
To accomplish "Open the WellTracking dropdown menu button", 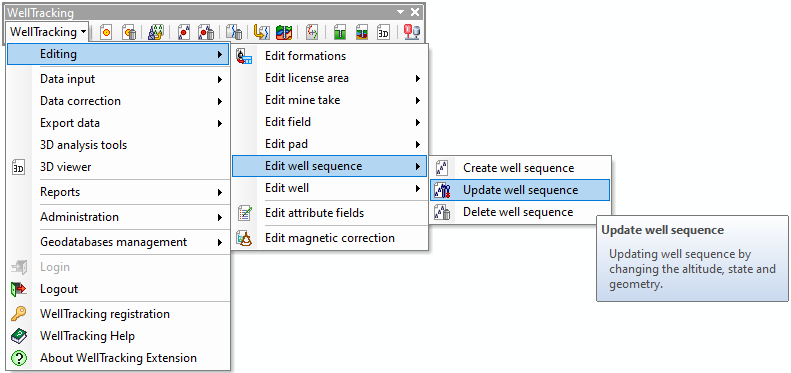I will (48, 32).
